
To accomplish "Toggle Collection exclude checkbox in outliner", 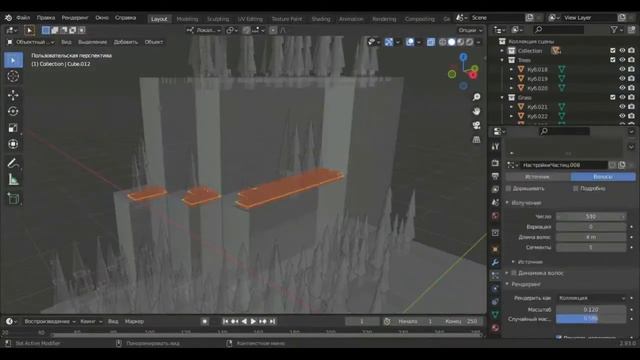I will [613, 51].
